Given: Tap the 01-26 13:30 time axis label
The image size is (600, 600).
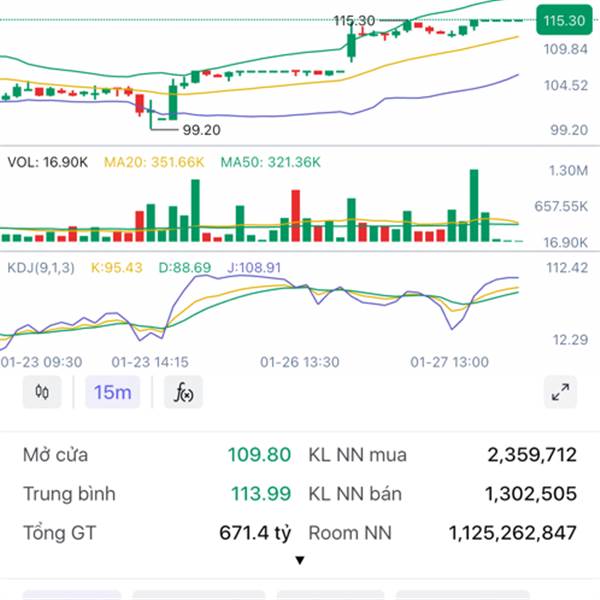Looking at the screenshot, I should pyautogui.click(x=300, y=362).
